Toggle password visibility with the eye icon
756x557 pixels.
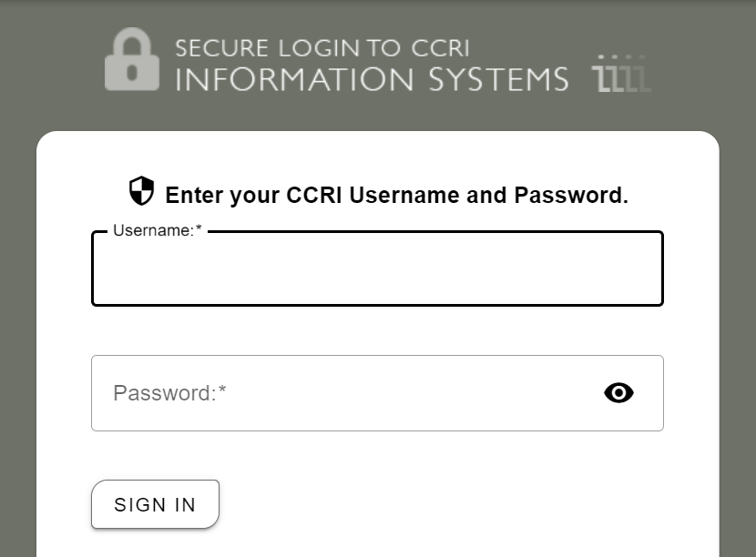point(618,392)
